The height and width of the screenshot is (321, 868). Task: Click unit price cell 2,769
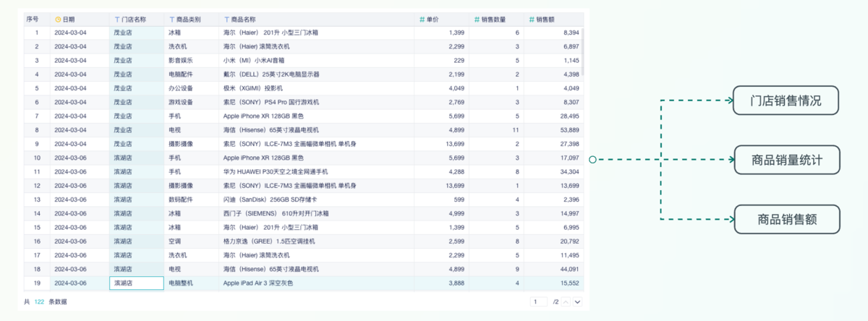(x=443, y=102)
